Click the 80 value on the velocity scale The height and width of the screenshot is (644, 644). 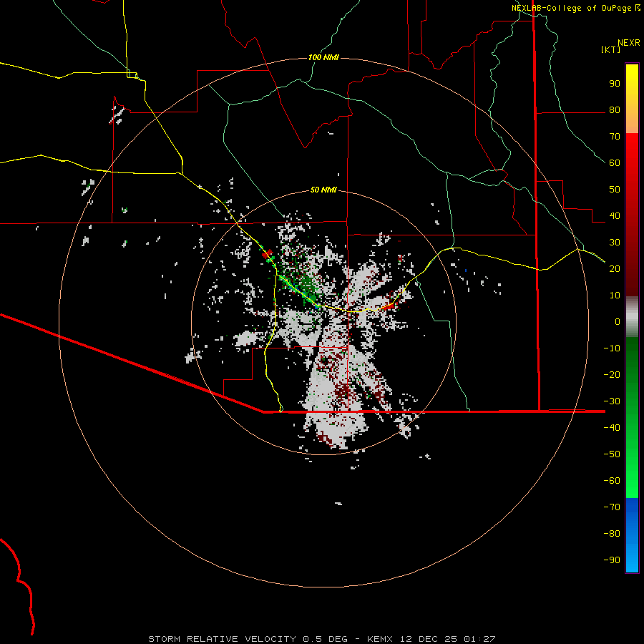pos(615,110)
